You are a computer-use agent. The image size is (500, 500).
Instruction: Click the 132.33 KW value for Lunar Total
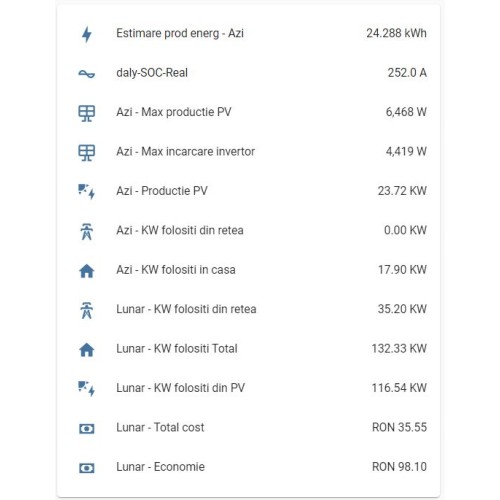399,348
